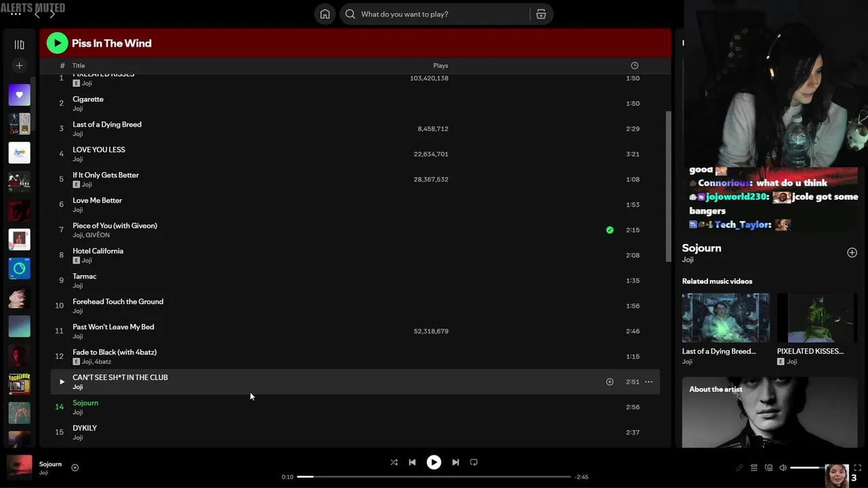868x488 pixels.
Task: Open the three-dots app menu
Action: [16, 14]
